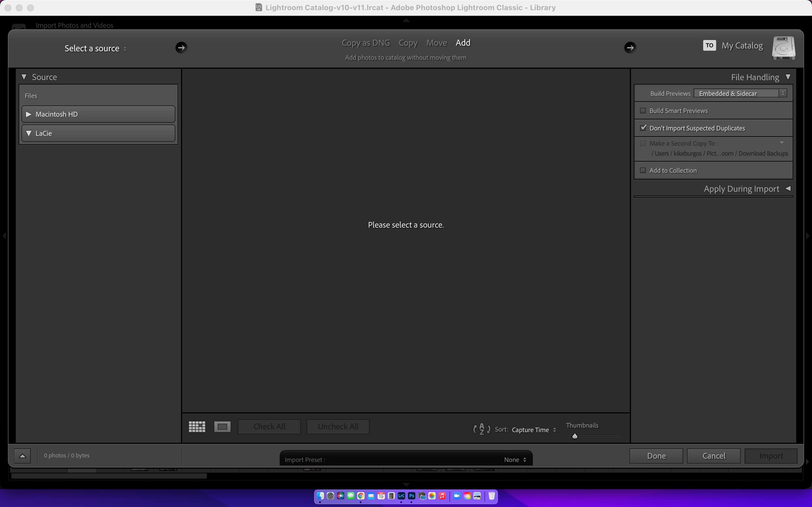Switch to loupe view icon
812x507 pixels.
(x=222, y=426)
